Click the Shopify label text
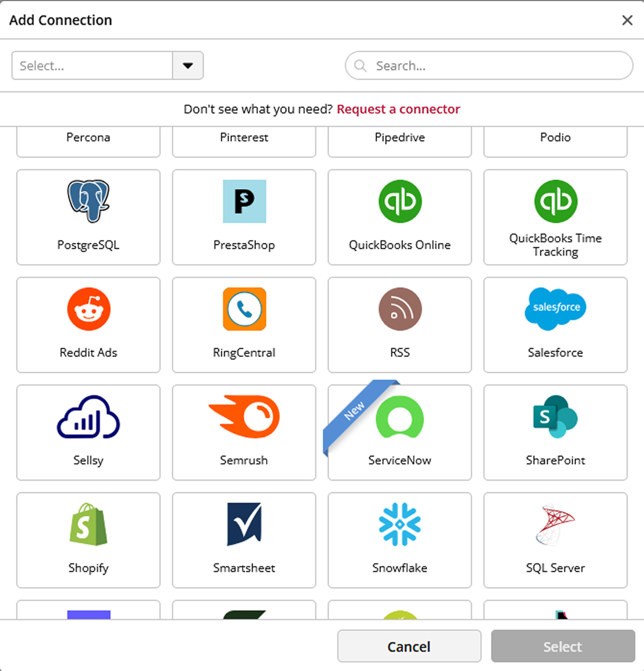Viewport: 644px width, 671px height. 88,568
